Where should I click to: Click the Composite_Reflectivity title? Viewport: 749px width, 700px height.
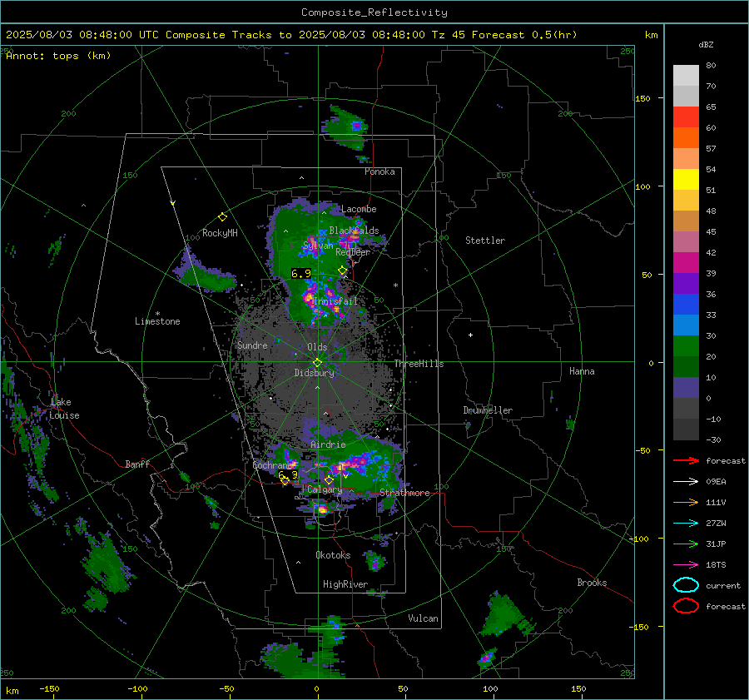(x=374, y=12)
